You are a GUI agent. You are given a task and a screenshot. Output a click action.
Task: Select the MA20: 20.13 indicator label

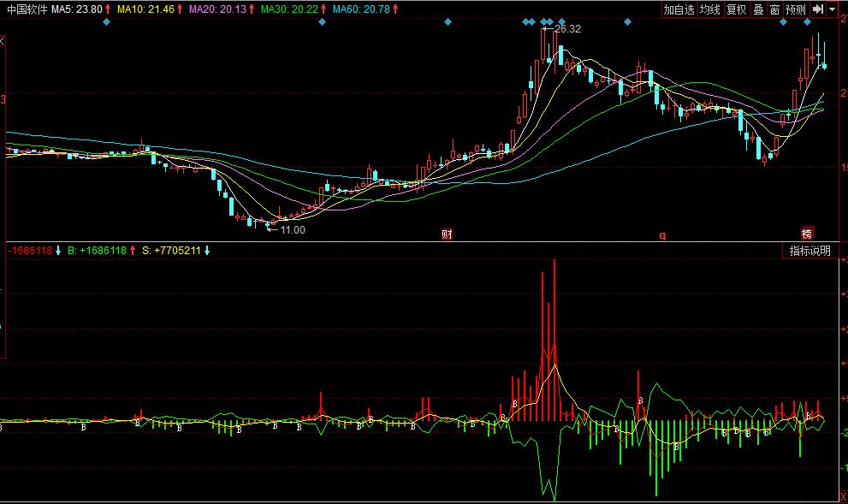tap(217, 9)
